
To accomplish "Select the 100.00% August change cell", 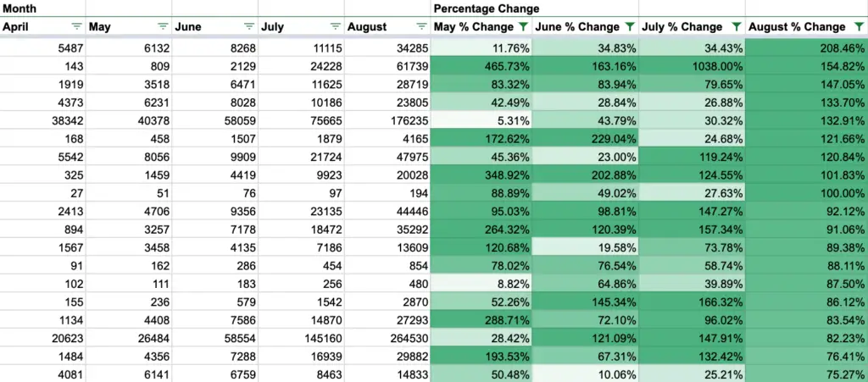I will point(807,193).
